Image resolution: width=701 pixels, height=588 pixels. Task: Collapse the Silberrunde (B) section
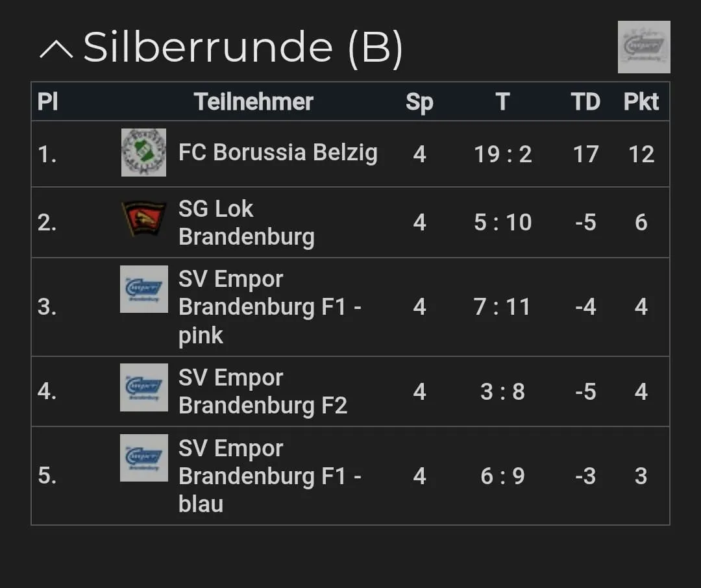coord(56,49)
